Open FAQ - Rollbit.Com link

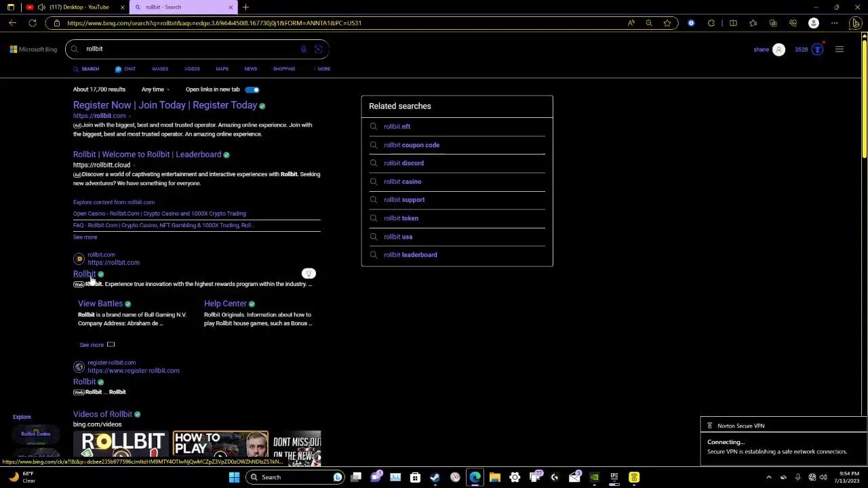tap(163, 225)
